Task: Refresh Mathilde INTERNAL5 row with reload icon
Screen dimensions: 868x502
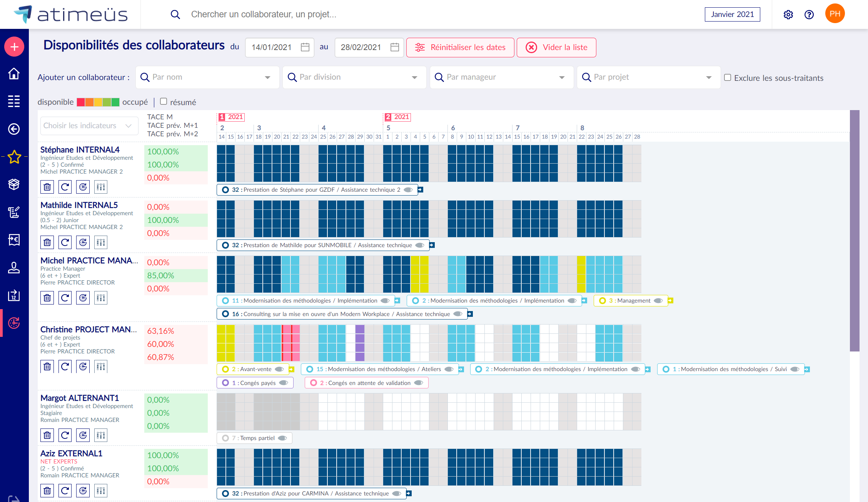Action: (x=65, y=243)
